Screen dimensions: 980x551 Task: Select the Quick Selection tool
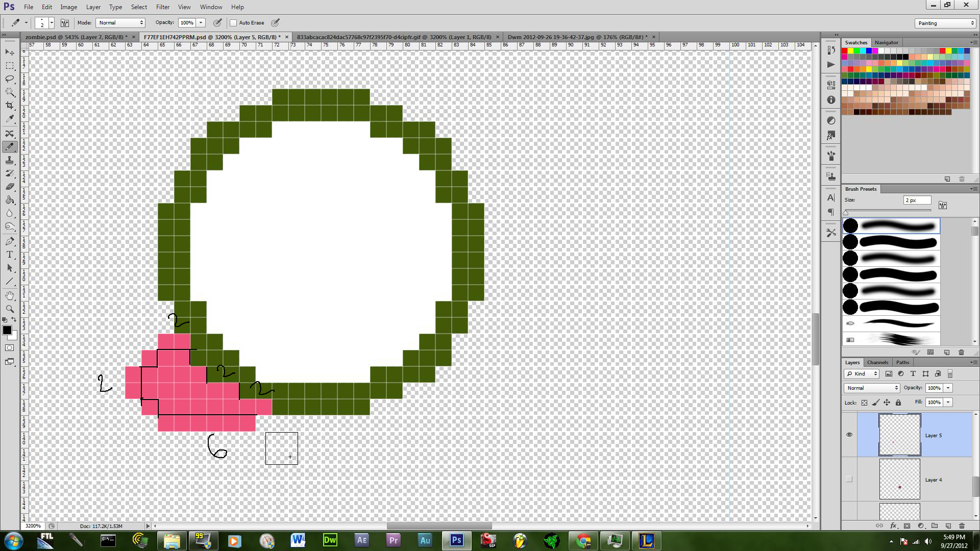pyautogui.click(x=10, y=92)
